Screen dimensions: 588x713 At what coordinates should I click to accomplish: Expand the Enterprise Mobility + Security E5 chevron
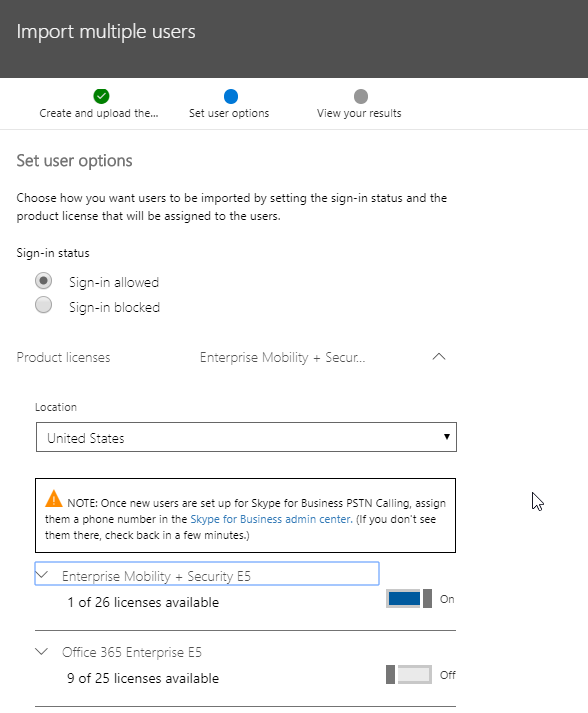(42, 575)
